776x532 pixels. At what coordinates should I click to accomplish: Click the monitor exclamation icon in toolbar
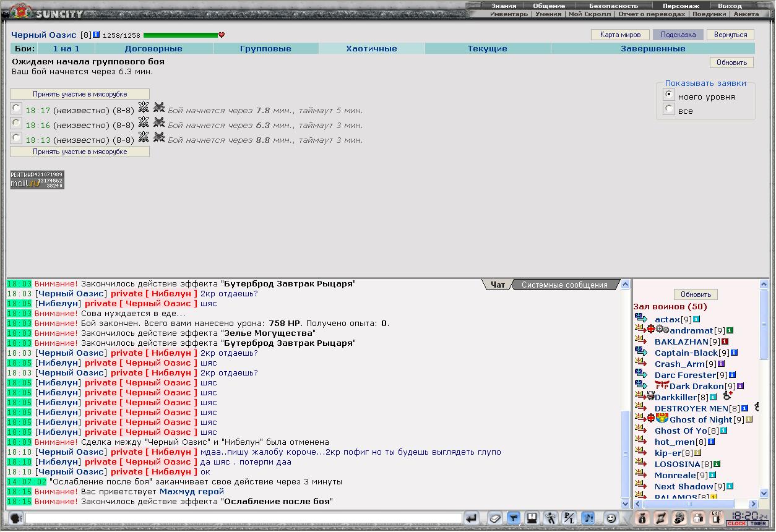[532, 518]
